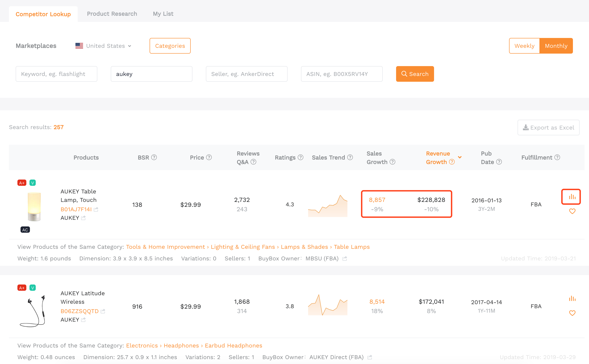The image size is (589, 364).
Task: Focus the Keyword input field
Action: pos(56,74)
